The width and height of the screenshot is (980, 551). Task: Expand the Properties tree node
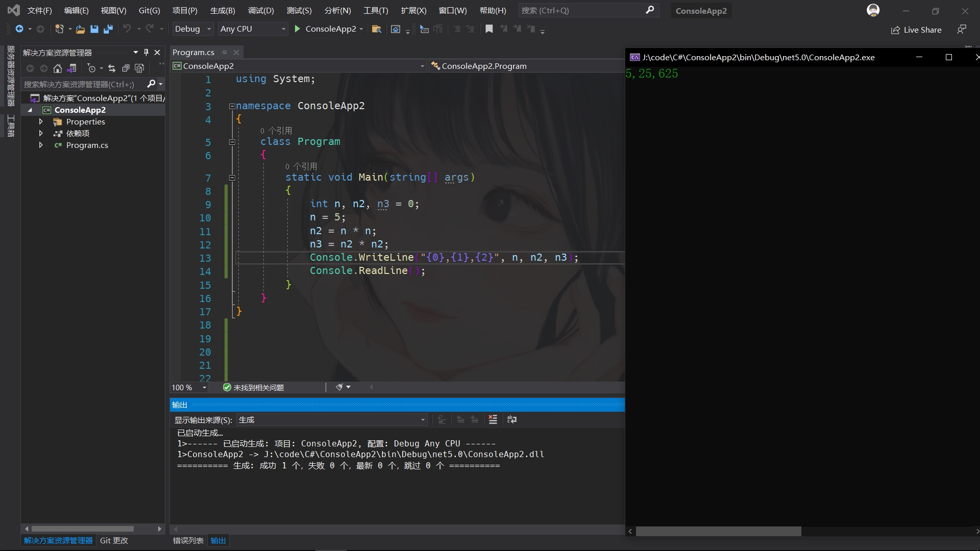click(41, 122)
